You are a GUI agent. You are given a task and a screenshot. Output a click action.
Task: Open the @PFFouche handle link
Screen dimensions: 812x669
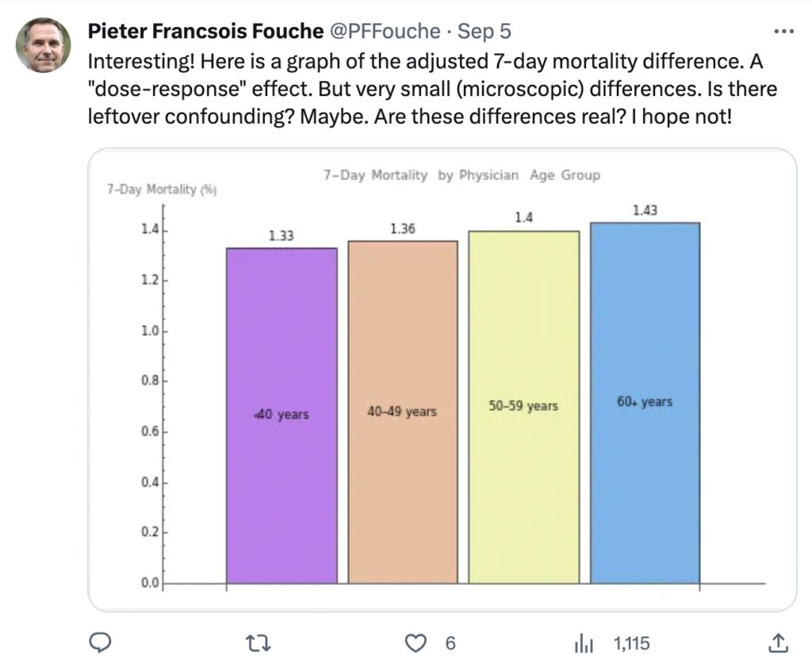pos(385,31)
